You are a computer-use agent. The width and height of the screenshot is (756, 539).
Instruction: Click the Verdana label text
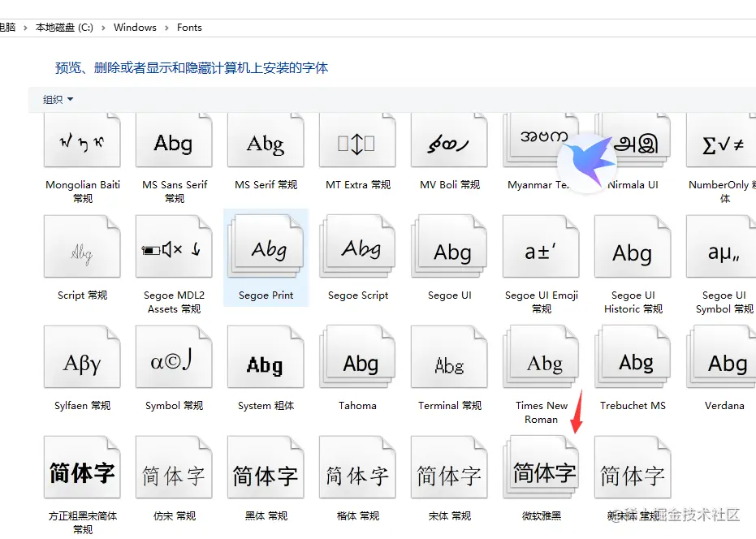pyautogui.click(x=724, y=405)
